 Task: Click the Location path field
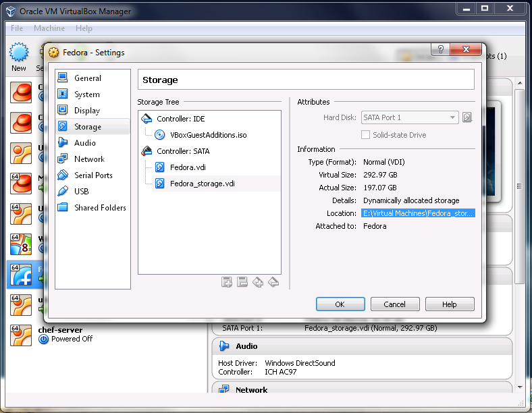(x=418, y=213)
